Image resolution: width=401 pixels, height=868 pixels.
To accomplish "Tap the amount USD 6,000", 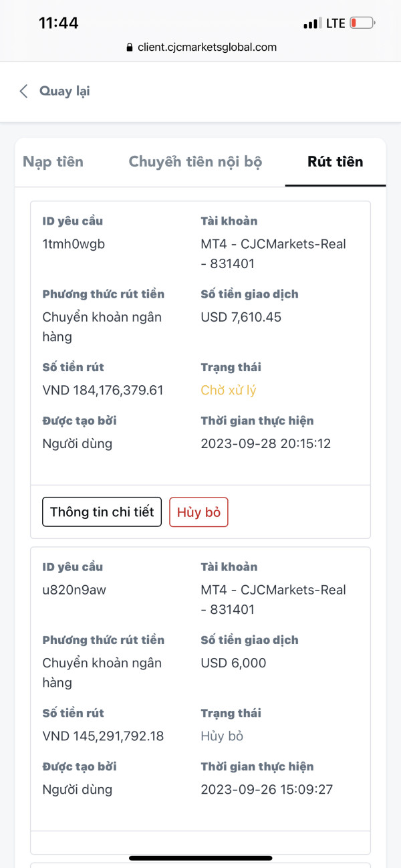I will tap(233, 663).
